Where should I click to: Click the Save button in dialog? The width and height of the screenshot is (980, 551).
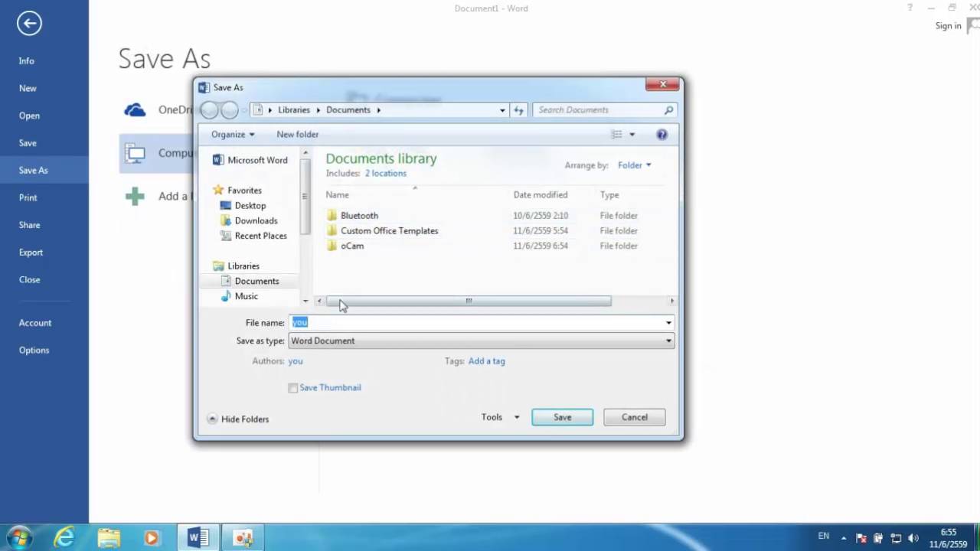click(563, 417)
